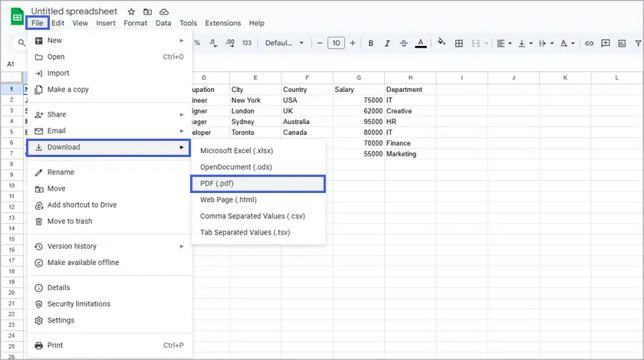The height and width of the screenshot is (360, 644).
Task: Open the Edit menu
Action: click(x=58, y=23)
